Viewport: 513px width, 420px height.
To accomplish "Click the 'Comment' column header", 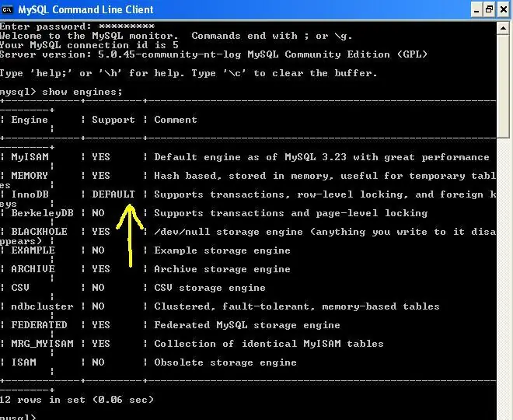I will (176, 120).
